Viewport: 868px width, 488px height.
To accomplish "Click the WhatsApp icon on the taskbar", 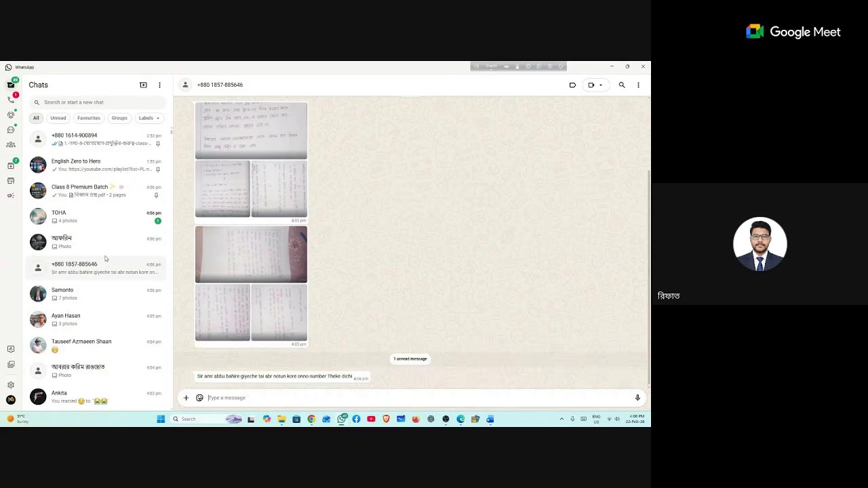I will point(341,419).
